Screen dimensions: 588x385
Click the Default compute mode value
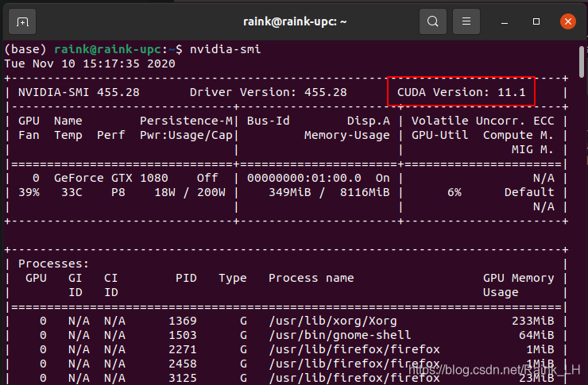pyautogui.click(x=529, y=192)
